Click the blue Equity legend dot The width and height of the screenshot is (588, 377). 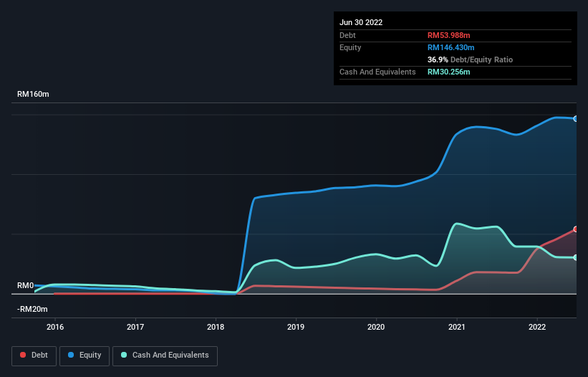point(71,355)
